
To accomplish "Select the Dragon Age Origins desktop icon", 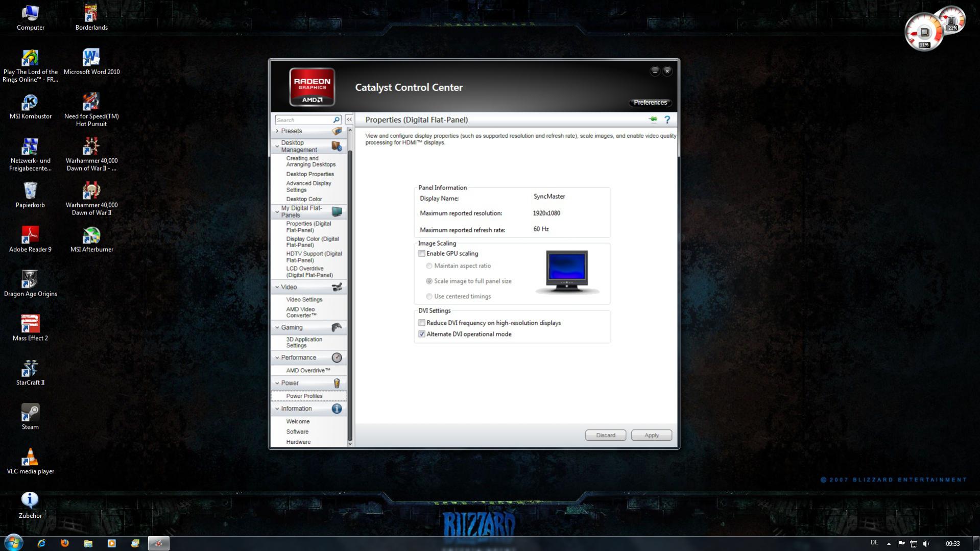I will point(30,283).
